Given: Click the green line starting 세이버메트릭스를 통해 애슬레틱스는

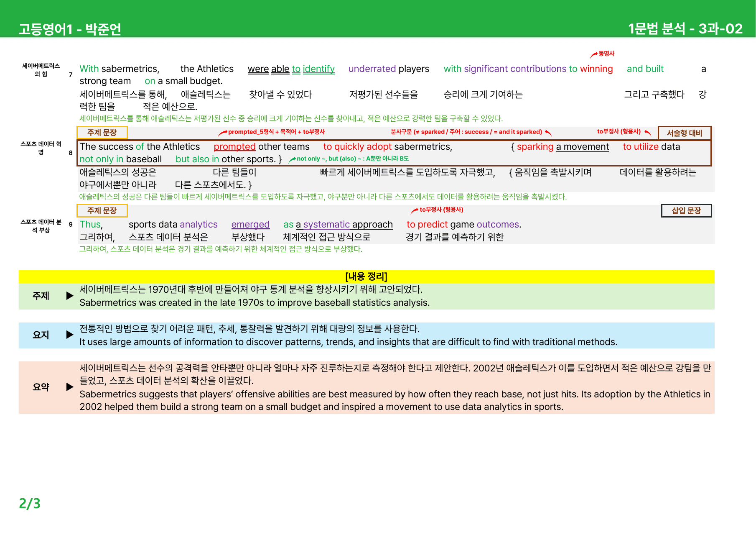Looking at the screenshot, I should pos(291,118).
